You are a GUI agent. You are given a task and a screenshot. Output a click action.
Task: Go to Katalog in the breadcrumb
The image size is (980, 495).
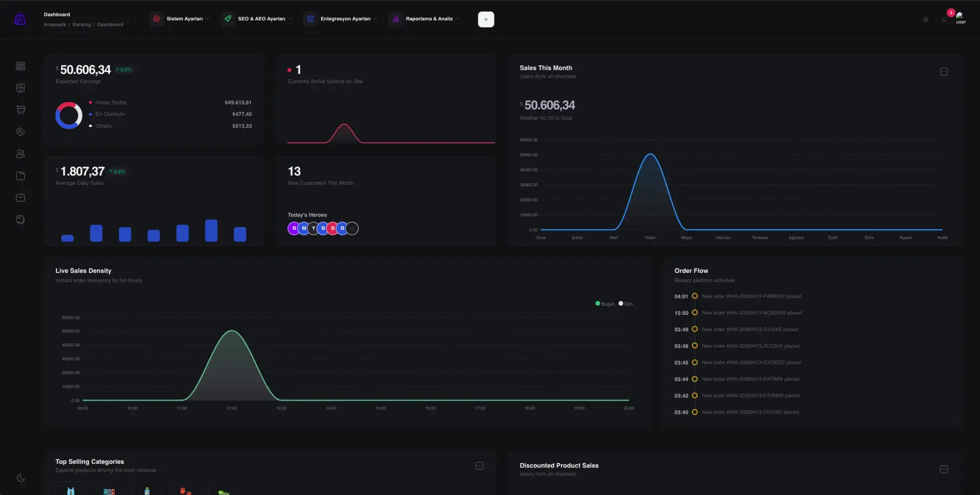pyautogui.click(x=82, y=24)
